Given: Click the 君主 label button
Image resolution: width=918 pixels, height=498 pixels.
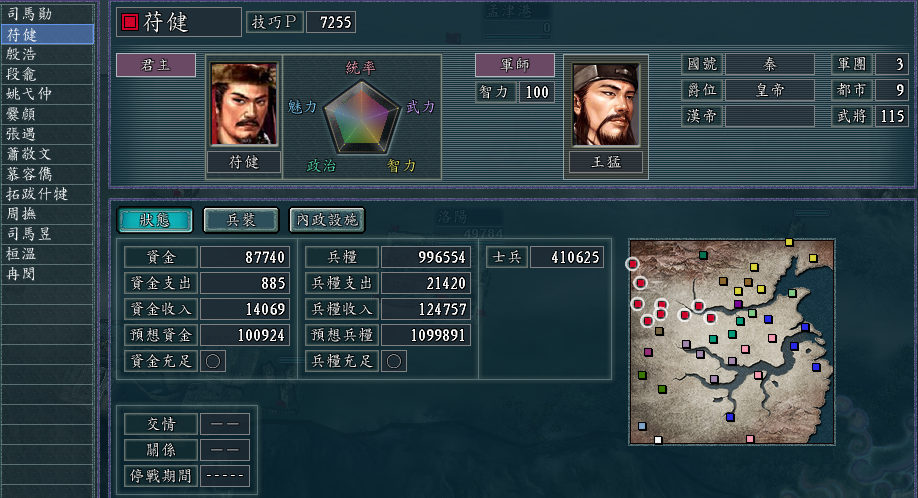Looking at the screenshot, I should point(156,65).
